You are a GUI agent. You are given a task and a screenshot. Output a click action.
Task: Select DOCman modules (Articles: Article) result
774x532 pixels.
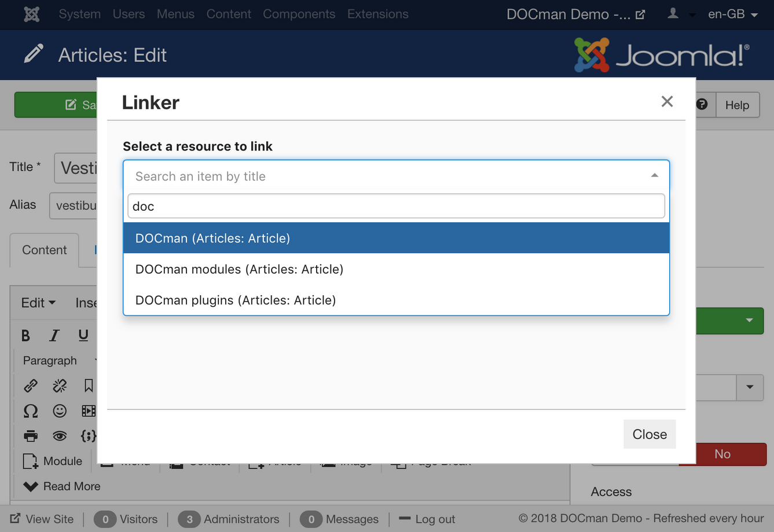396,269
